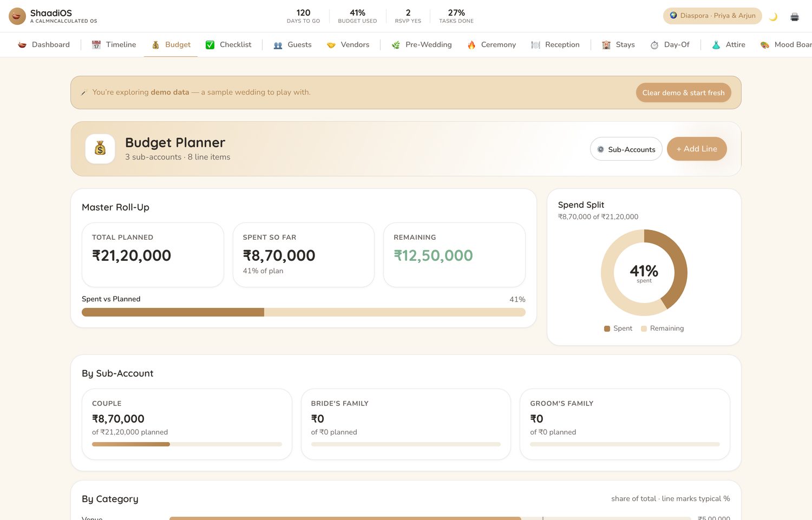Image resolution: width=812 pixels, height=520 pixels.
Task: Click the Remaining legend color swatch
Action: 644,328
